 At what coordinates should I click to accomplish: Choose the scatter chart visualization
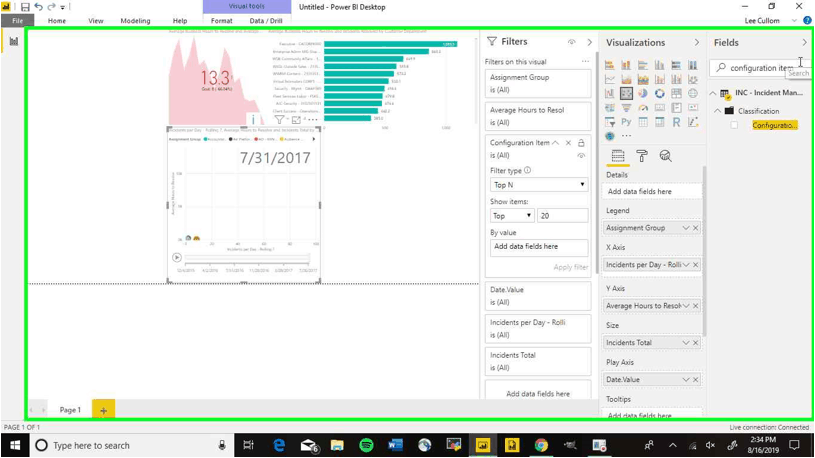click(x=626, y=94)
